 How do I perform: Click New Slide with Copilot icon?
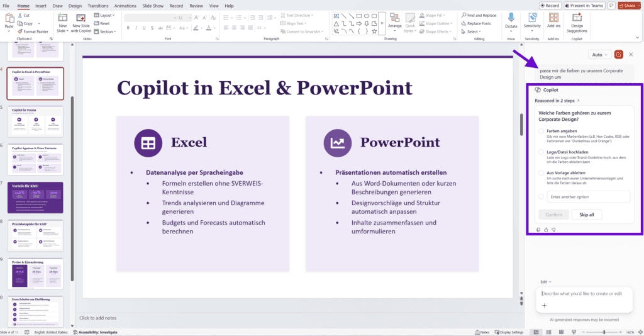coord(81,18)
